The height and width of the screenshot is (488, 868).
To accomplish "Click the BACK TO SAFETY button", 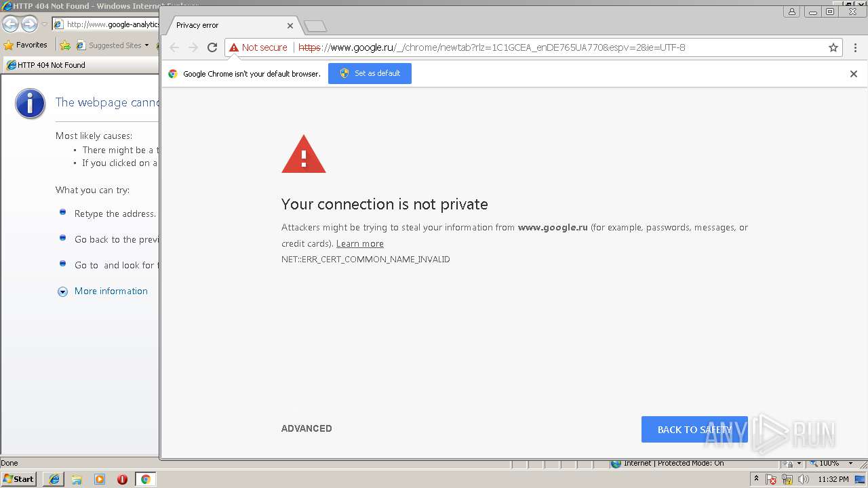I will (x=694, y=429).
